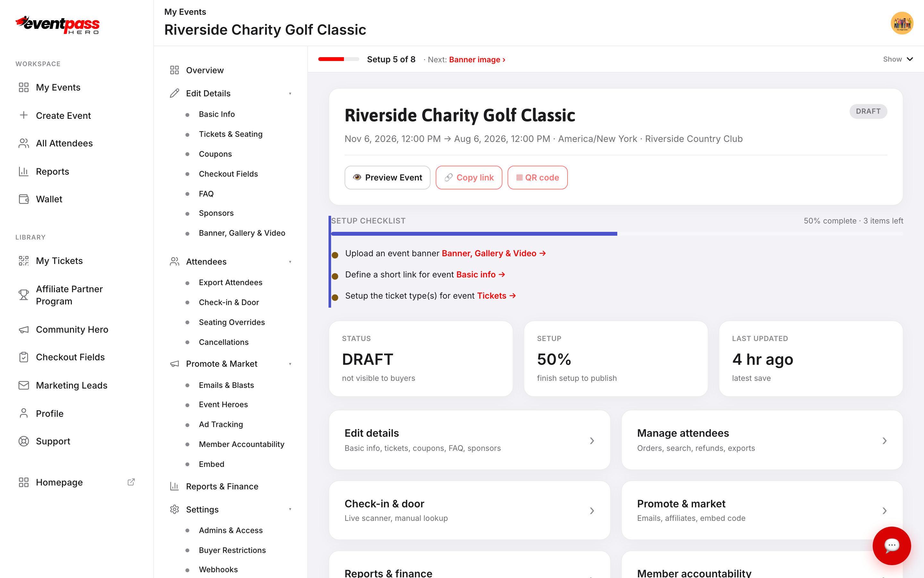The width and height of the screenshot is (924, 578).
Task: Click the Affiliate Partner Program trophy icon
Action: [x=24, y=295]
